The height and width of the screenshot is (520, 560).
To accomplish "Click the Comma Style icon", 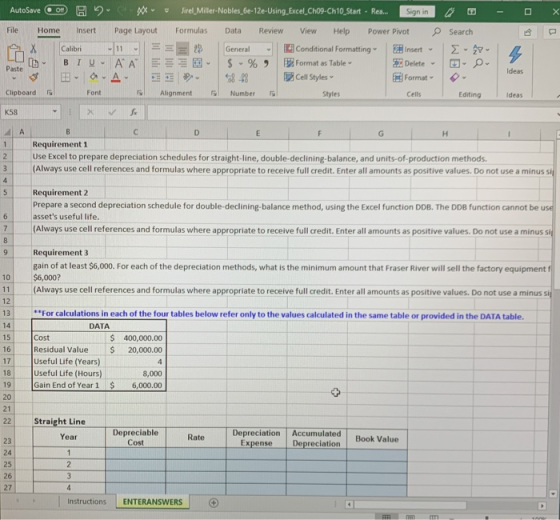I will [266, 64].
